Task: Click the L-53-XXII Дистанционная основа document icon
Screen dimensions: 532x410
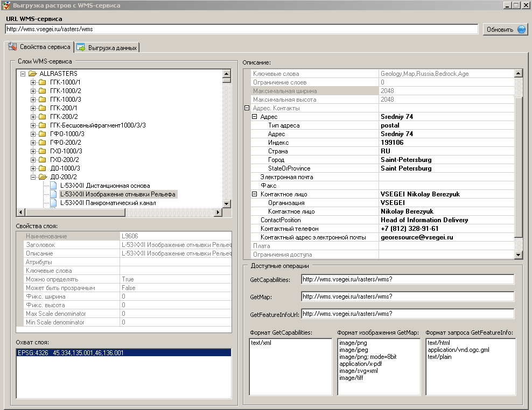Action: point(53,186)
